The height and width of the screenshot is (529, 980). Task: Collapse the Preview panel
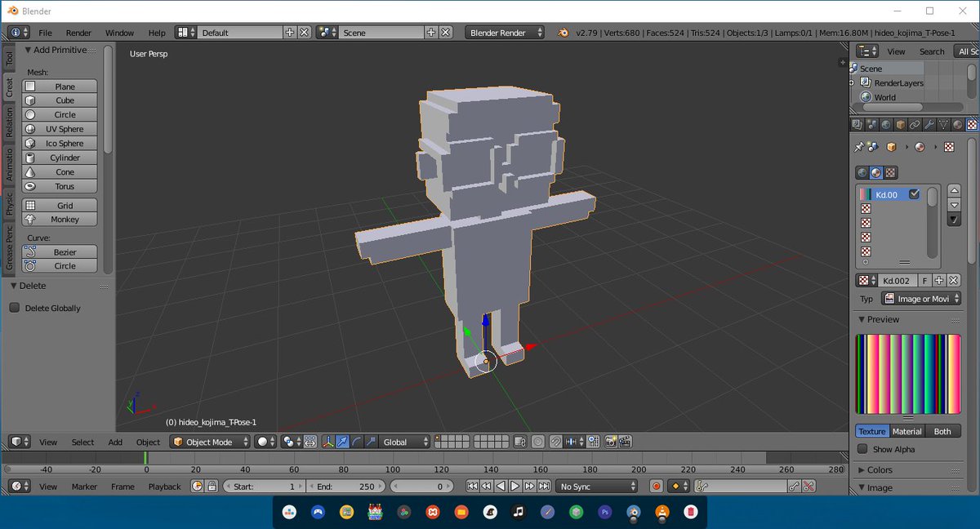(x=862, y=319)
